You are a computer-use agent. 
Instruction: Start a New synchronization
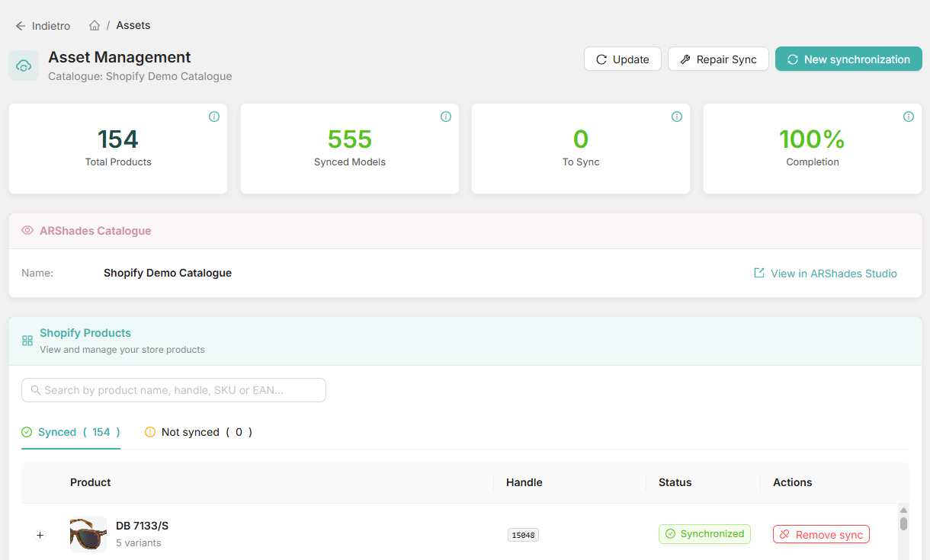(x=848, y=59)
